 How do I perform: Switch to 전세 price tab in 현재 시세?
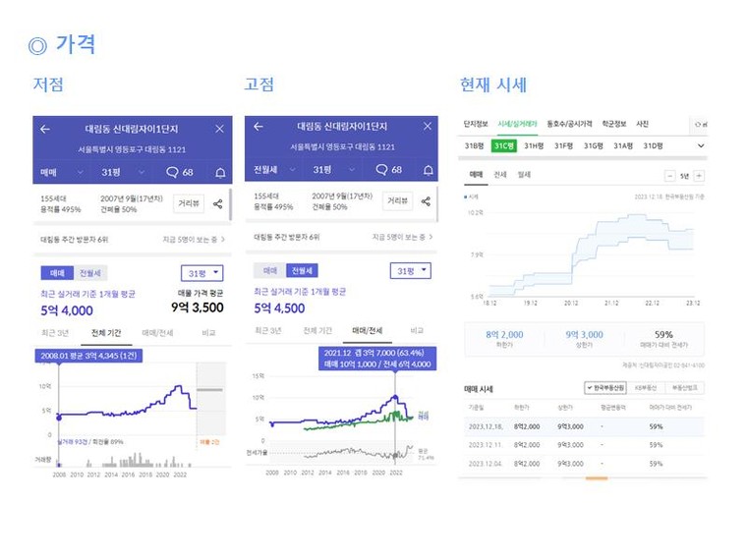pos(499,175)
